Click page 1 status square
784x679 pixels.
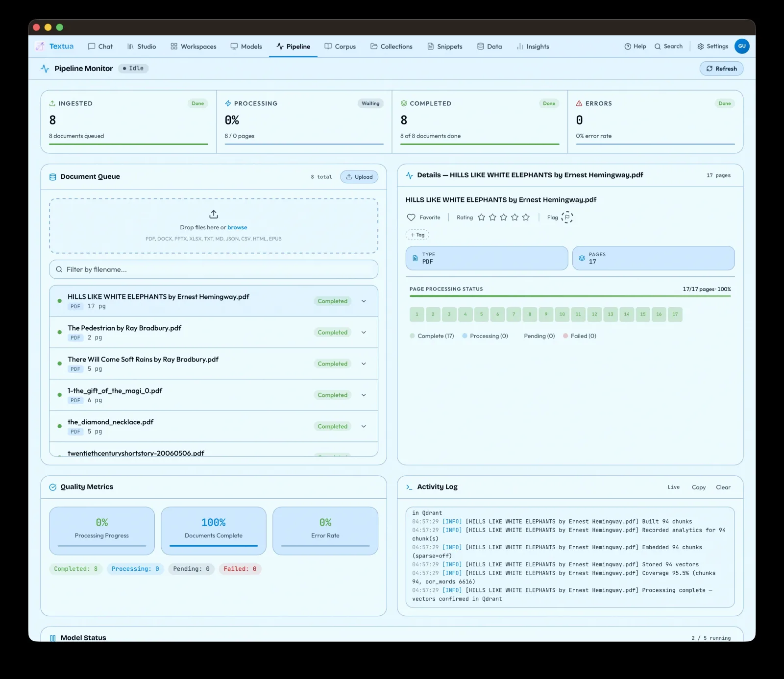click(x=417, y=315)
